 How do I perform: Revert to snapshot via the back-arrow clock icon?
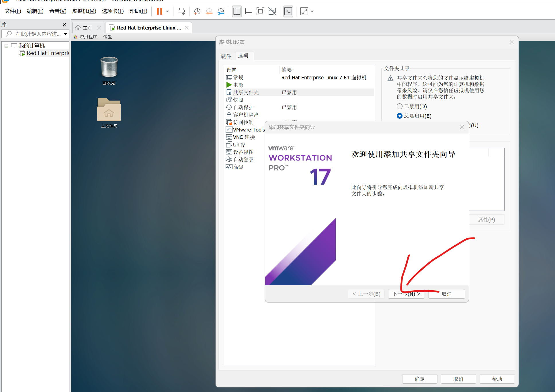point(209,11)
